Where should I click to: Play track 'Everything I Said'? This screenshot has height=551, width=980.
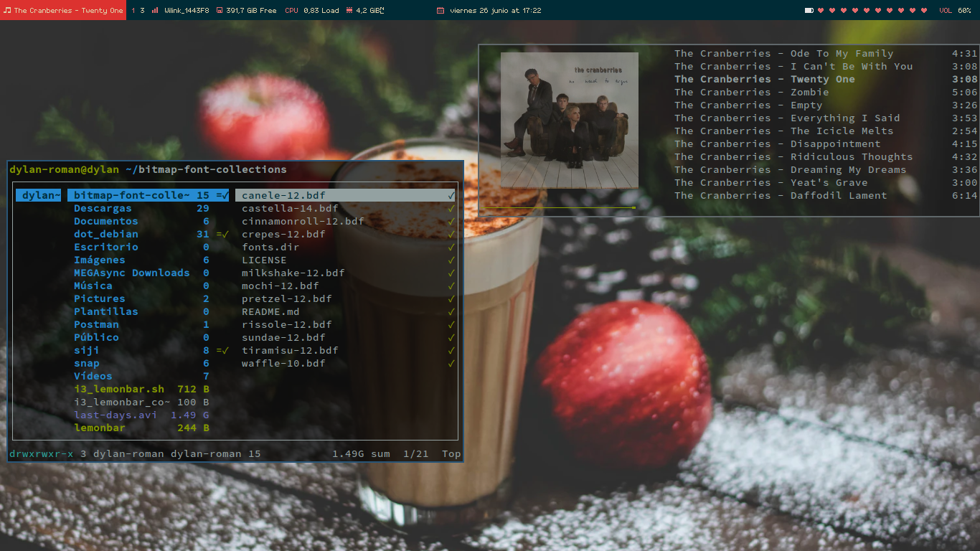(x=826, y=118)
